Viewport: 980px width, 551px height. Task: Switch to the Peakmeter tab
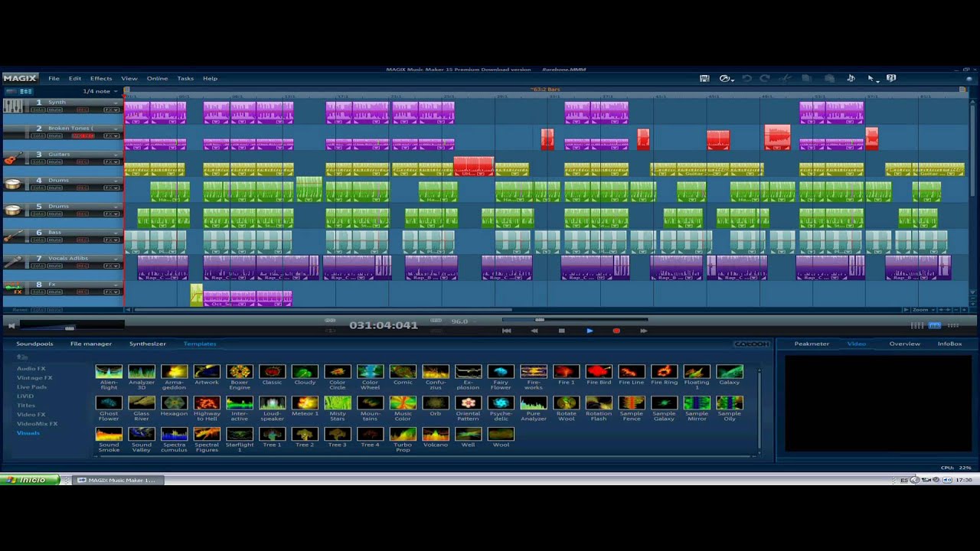click(x=812, y=344)
